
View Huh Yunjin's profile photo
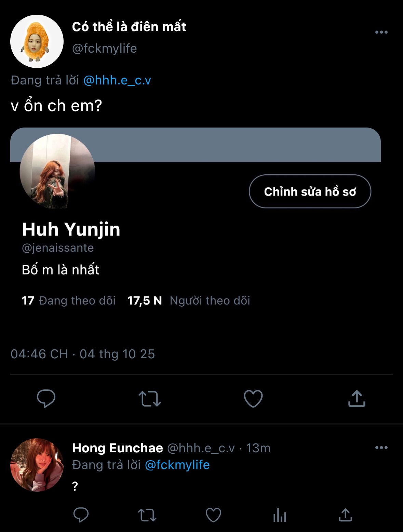(x=57, y=171)
